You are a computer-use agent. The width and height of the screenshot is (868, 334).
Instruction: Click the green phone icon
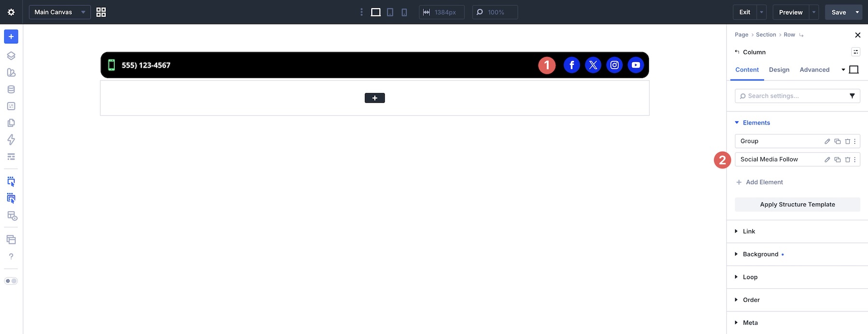pos(111,65)
